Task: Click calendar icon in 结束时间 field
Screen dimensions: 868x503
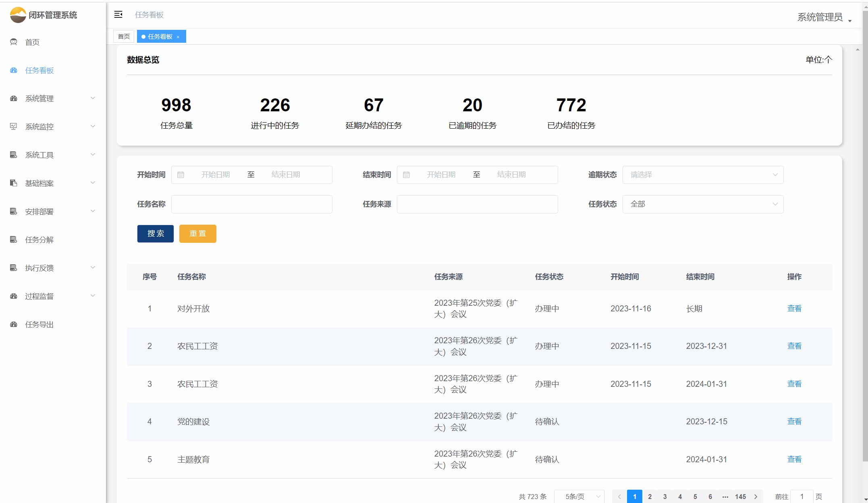Action: (407, 175)
